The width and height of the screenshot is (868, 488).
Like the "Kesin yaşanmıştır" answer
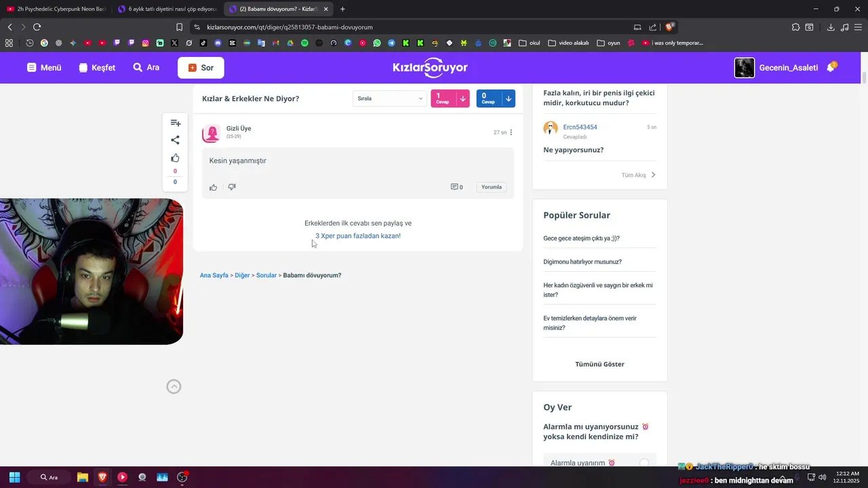coord(213,187)
